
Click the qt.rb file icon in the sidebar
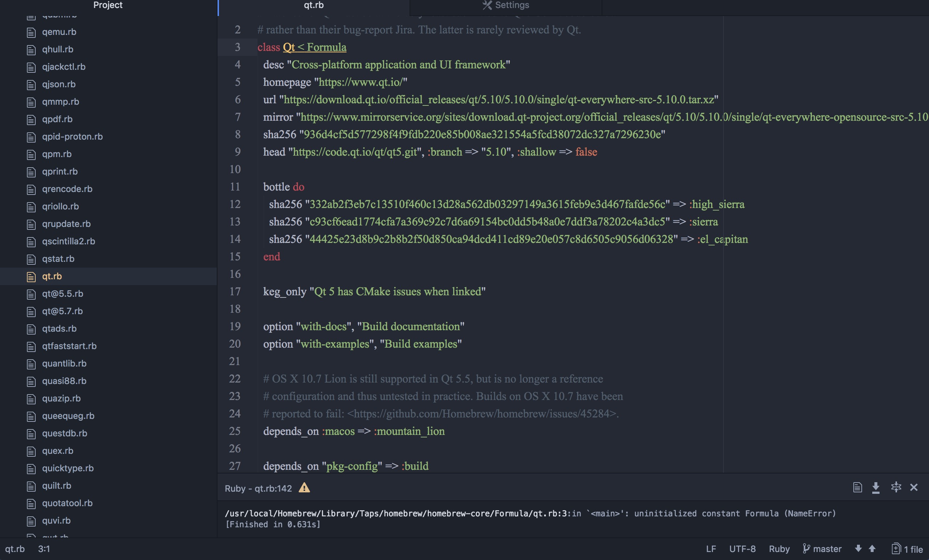pyautogui.click(x=31, y=276)
